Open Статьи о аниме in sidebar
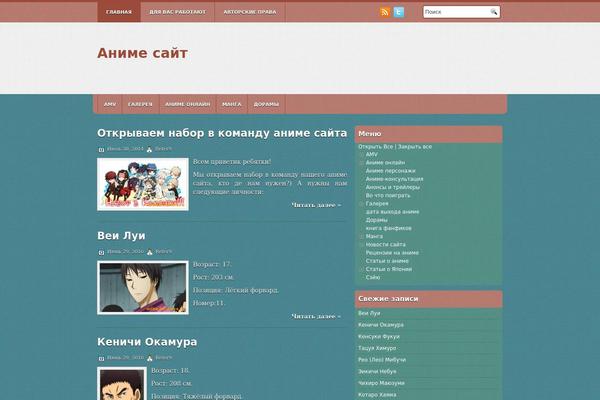This screenshot has height=400, width=600. [387, 261]
